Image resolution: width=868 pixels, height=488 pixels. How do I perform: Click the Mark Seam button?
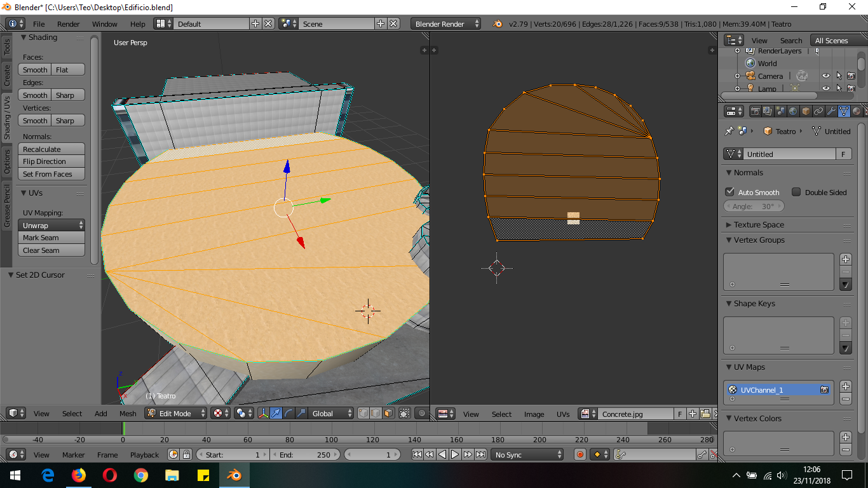pos(51,238)
